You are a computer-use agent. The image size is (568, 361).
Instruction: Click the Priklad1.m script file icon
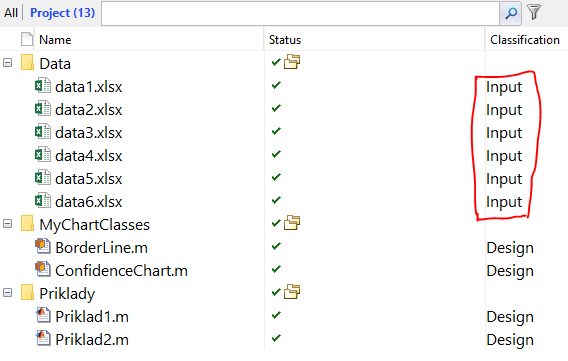43,315
